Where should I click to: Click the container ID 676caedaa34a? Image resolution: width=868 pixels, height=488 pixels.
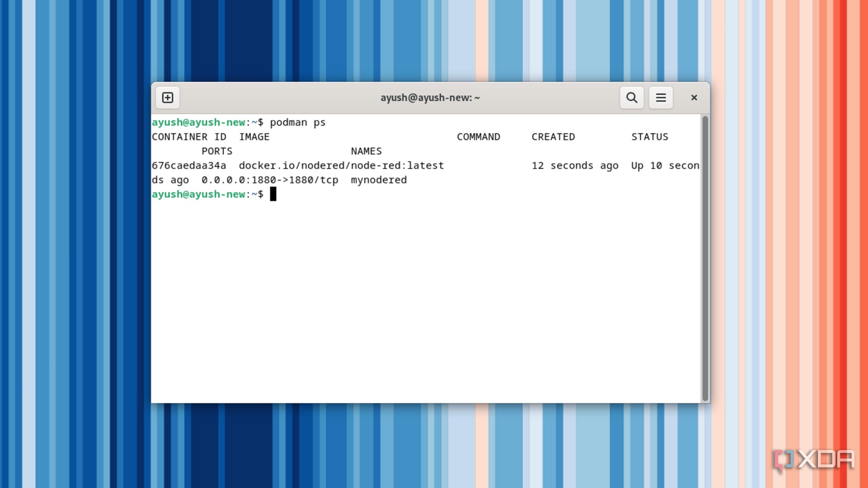(x=189, y=166)
